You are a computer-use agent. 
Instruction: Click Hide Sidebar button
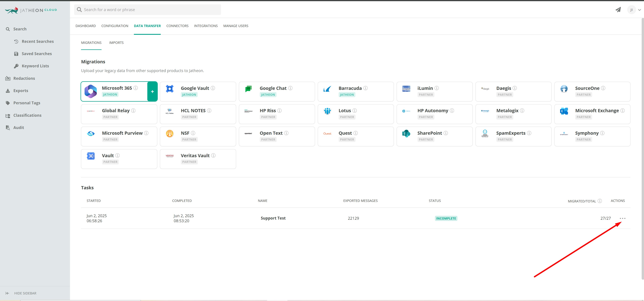point(21,293)
